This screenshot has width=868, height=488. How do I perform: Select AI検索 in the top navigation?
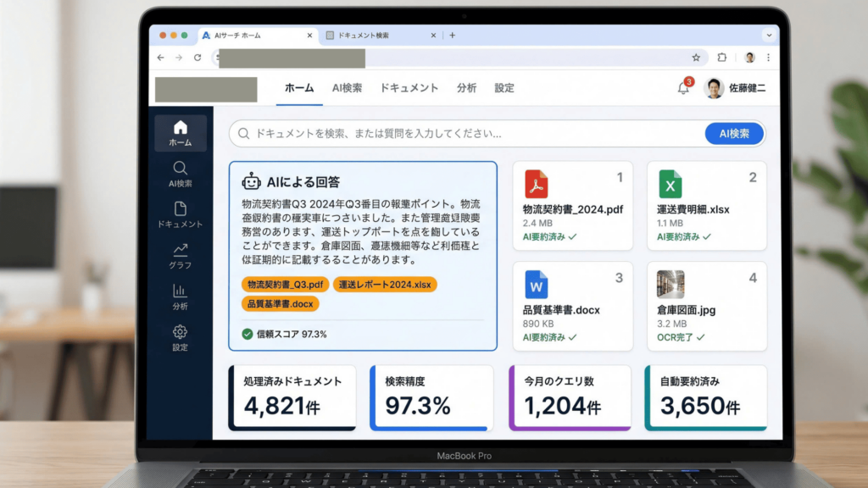click(x=347, y=88)
